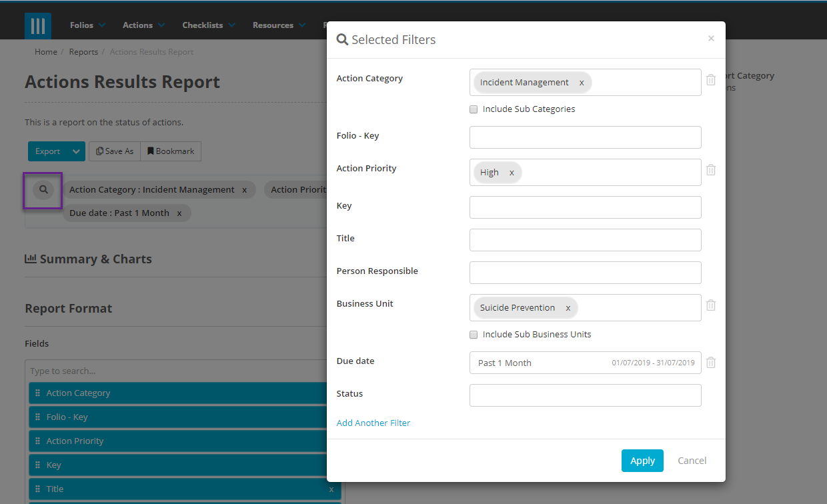Image resolution: width=827 pixels, height=504 pixels.
Task: Remove the Incident Management tag via its x
Action: [x=581, y=82]
